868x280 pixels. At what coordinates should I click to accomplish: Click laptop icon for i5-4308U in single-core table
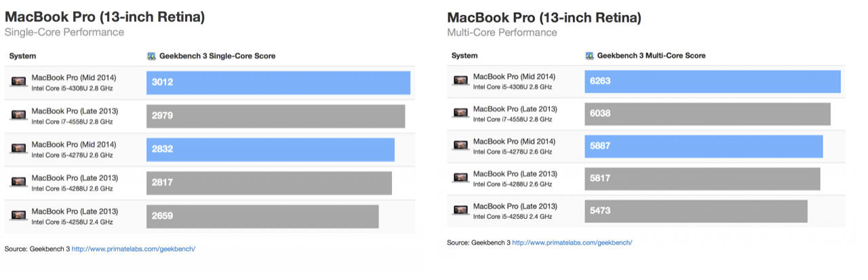(19, 82)
